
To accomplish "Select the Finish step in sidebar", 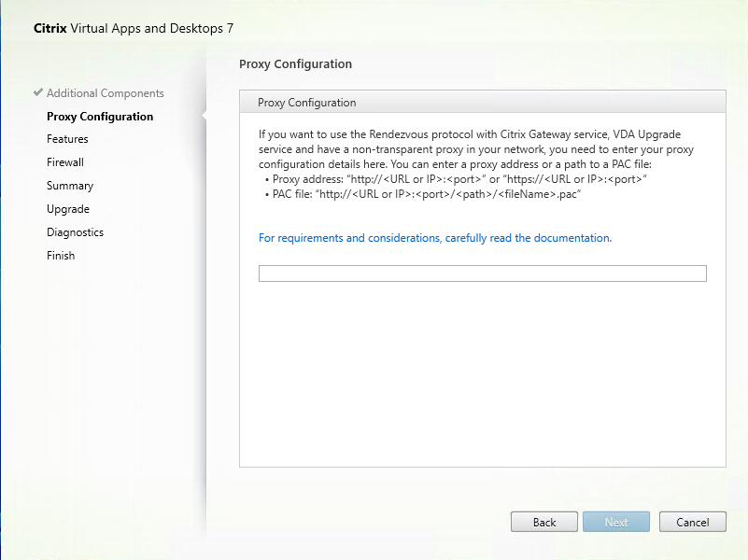I will point(61,256).
